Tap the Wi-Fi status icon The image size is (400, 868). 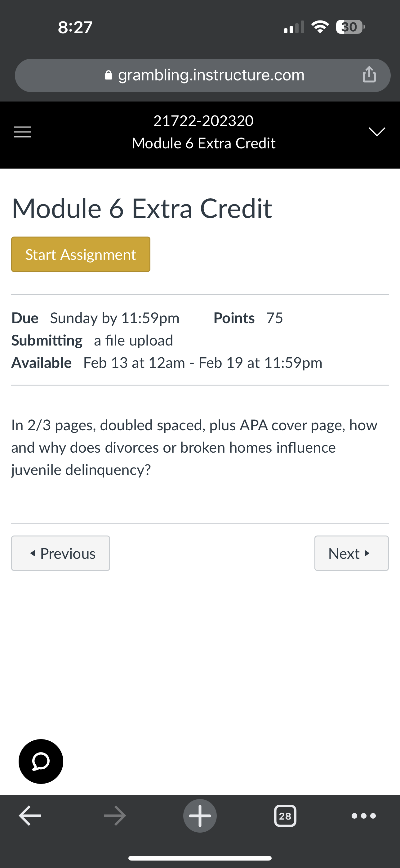[x=320, y=27]
